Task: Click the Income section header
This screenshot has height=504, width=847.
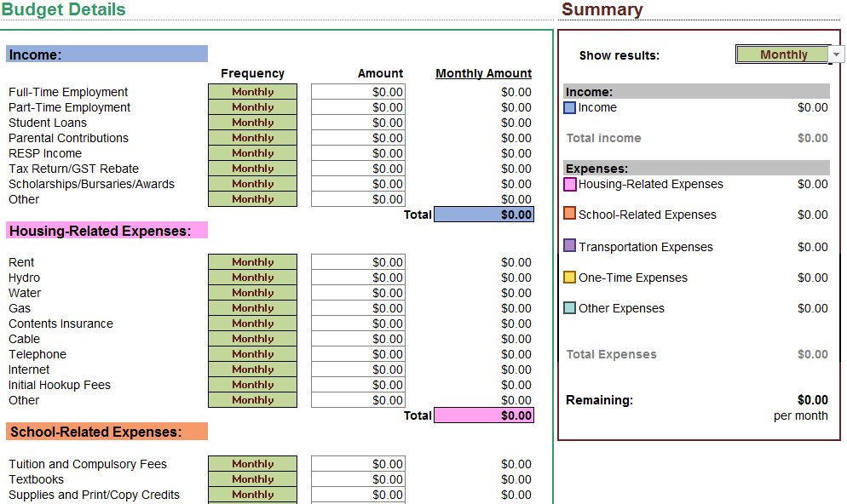Action: [x=107, y=54]
